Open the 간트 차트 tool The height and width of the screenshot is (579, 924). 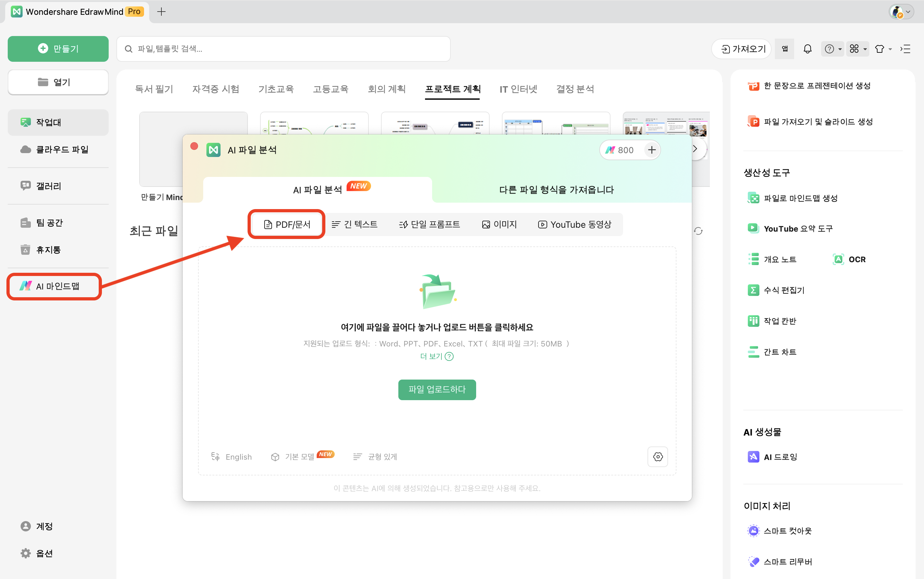pos(779,352)
